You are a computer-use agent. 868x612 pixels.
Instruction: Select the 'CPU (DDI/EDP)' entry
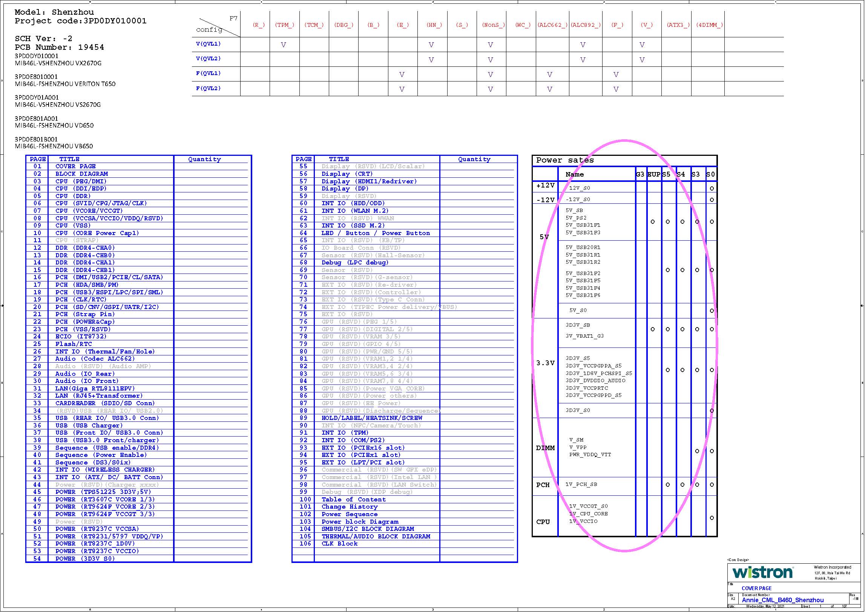pos(81,189)
